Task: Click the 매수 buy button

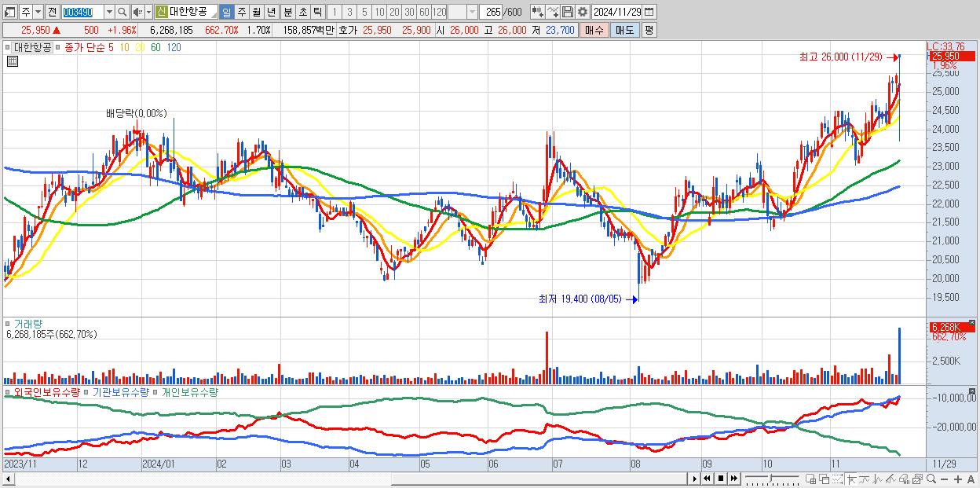Action: (594, 30)
